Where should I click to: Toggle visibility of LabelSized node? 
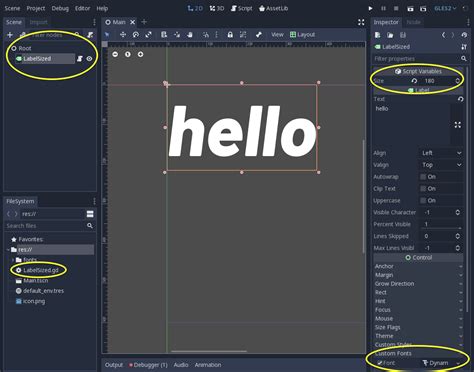(89, 59)
